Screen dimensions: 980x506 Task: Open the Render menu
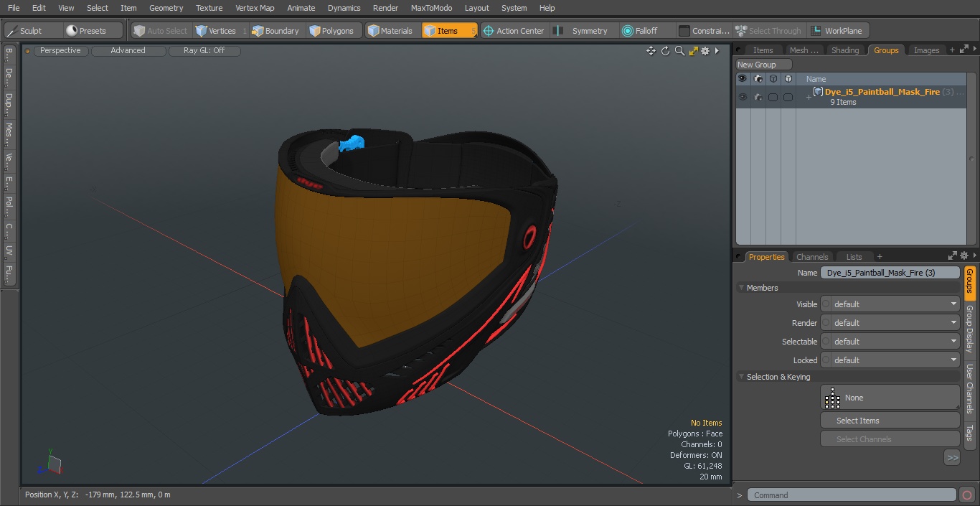click(x=385, y=8)
